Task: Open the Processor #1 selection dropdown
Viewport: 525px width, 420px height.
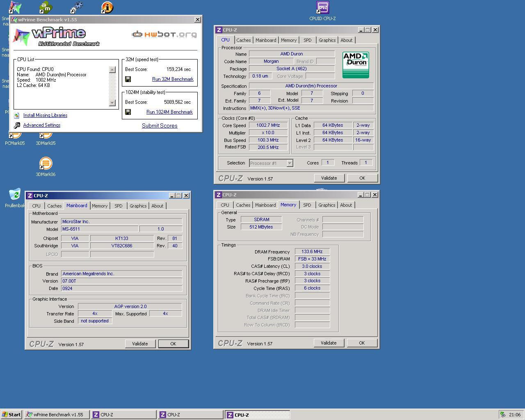Action: click(271, 163)
